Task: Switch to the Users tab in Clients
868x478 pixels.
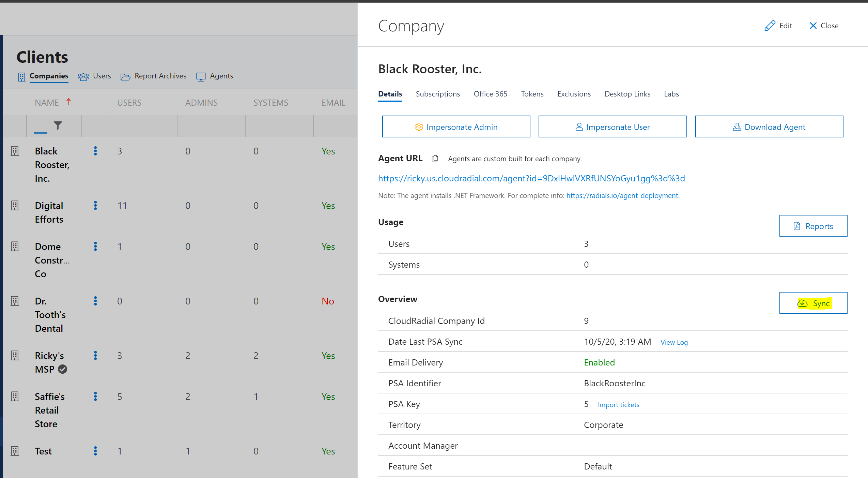Action: [95, 76]
